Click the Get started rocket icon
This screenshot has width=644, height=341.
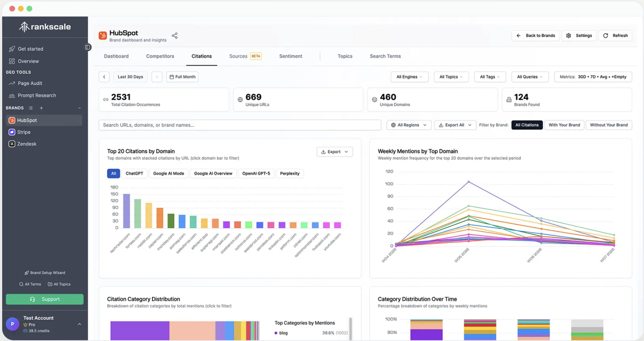[x=12, y=49]
